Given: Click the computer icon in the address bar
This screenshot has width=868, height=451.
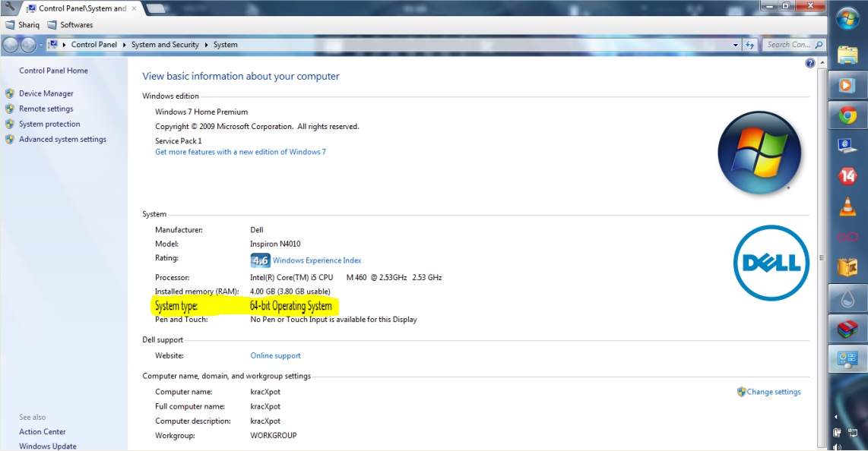Looking at the screenshot, I should [x=52, y=45].
